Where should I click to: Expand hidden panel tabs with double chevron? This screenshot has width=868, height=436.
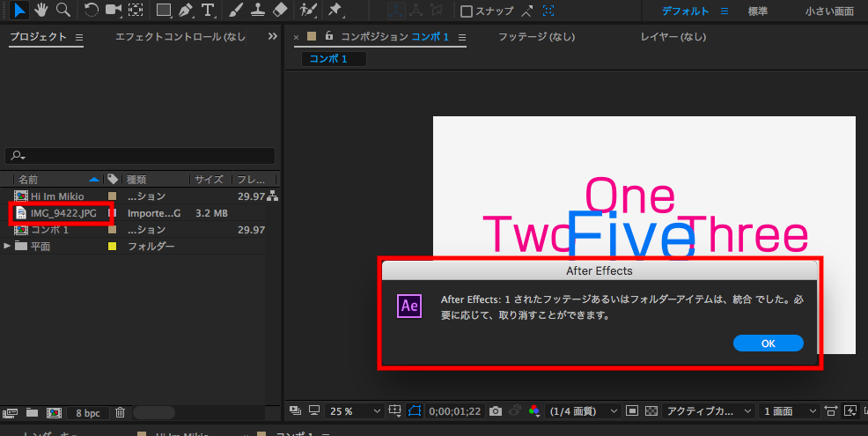click(x=272, y=37)
